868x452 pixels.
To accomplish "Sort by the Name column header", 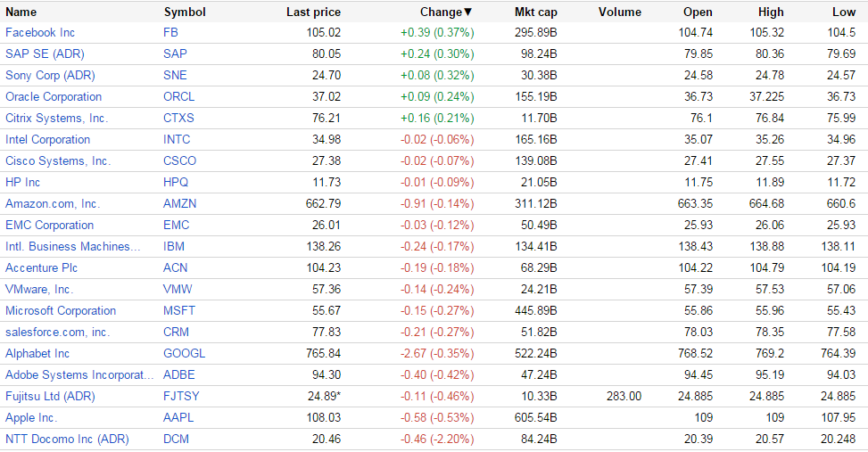I will [21, 12].
